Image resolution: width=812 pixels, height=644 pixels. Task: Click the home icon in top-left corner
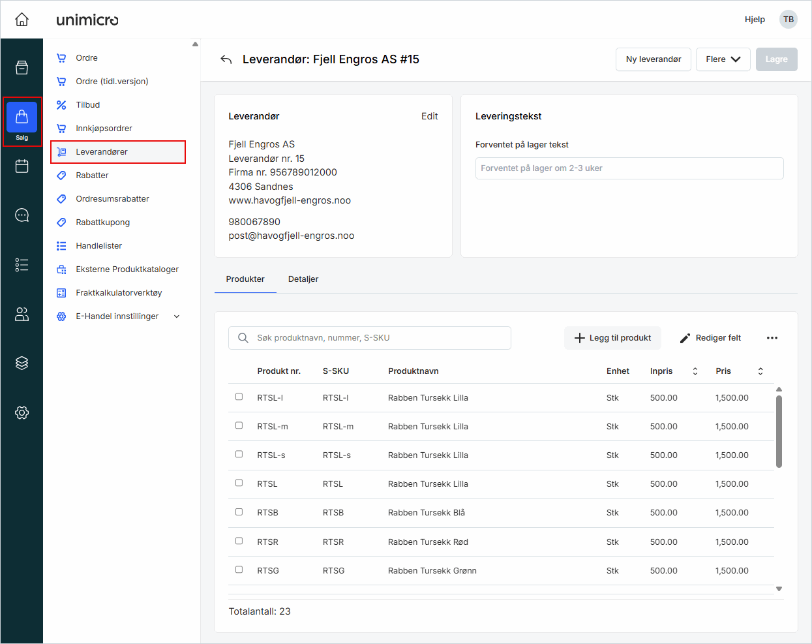(x=22, y=20)
